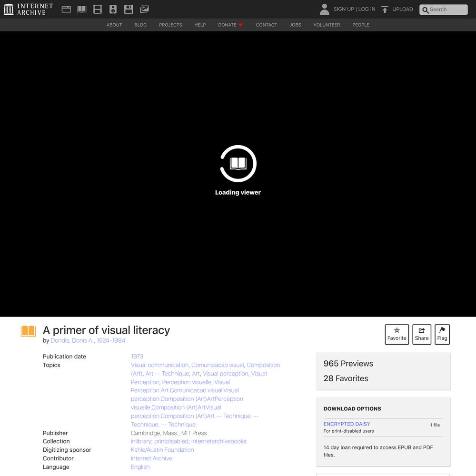
Task: Open the Jobs menu item
Action: click(x=296, y=25)
